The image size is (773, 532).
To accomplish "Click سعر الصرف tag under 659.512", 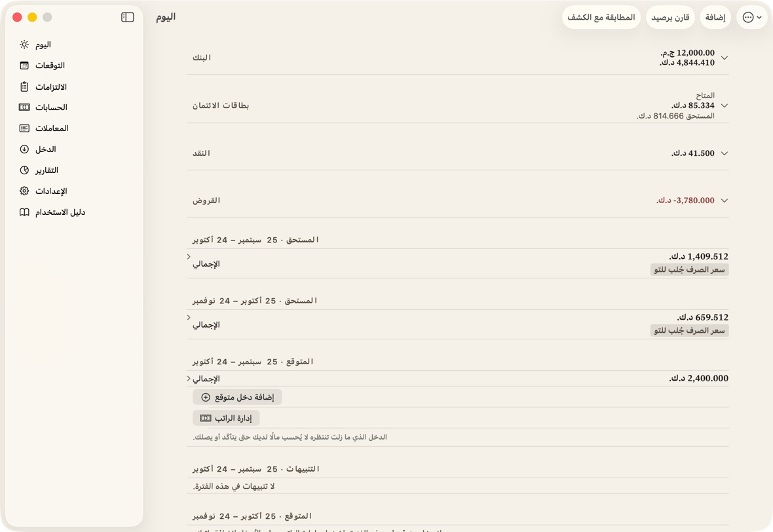I will [x=689, y=331].
